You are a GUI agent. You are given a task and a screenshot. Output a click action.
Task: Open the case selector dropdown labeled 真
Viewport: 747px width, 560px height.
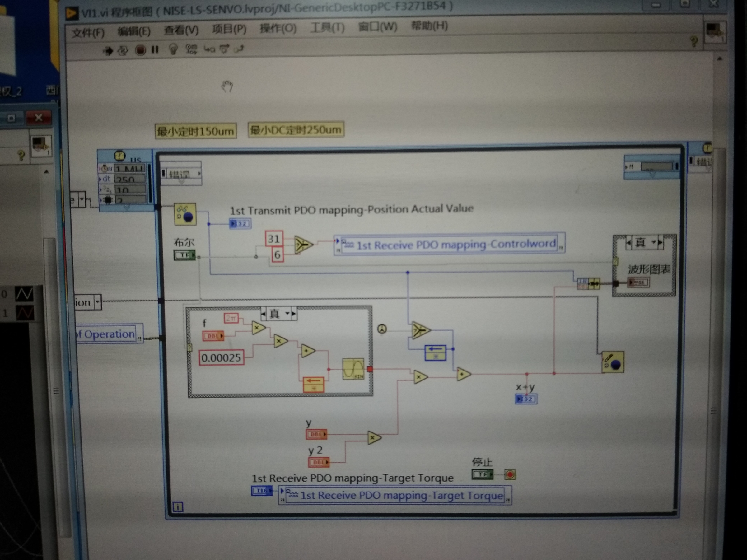click(x=288, y=313)
